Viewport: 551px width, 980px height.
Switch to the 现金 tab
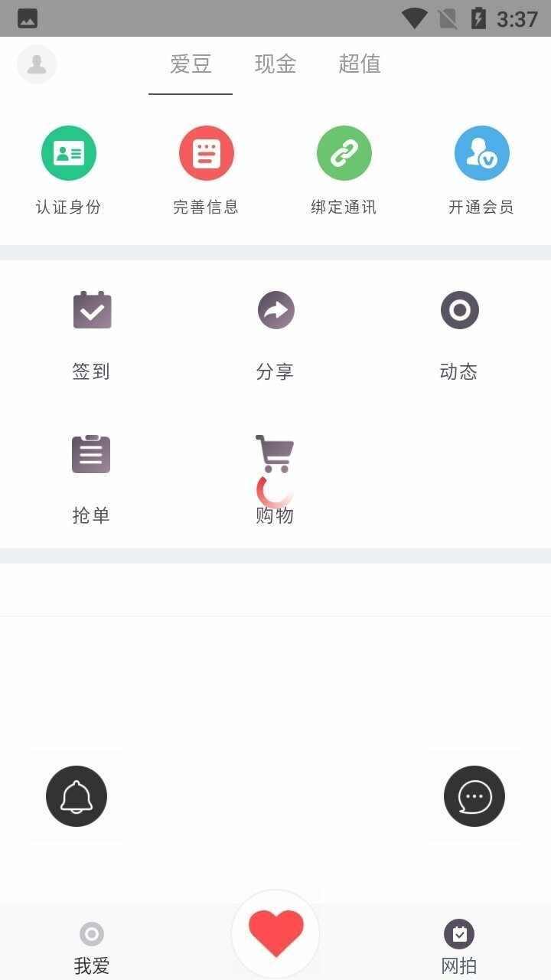(x=275, y=64)
